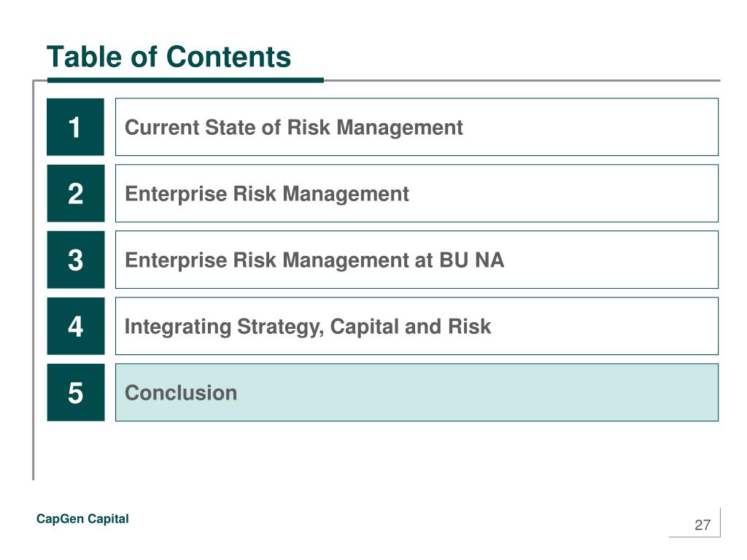Click the CapGen Capital footer text

(x=82, y=518)
